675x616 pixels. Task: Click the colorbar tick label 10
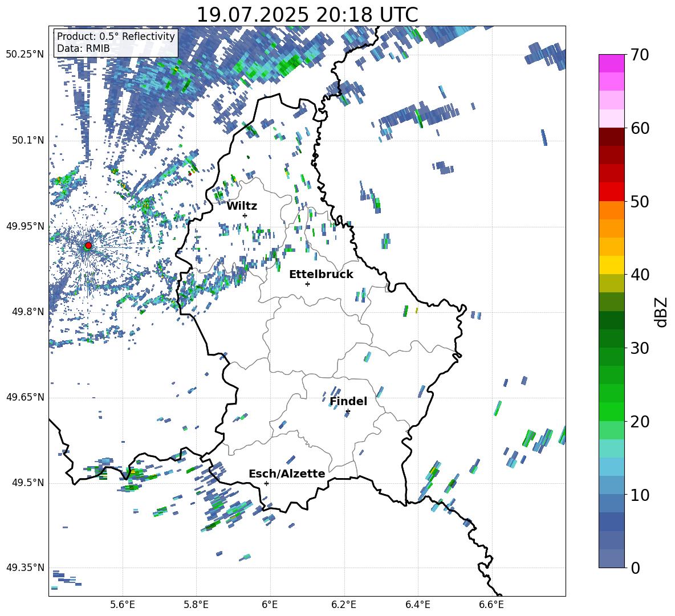pyautogui.click(x=640, y=495)
